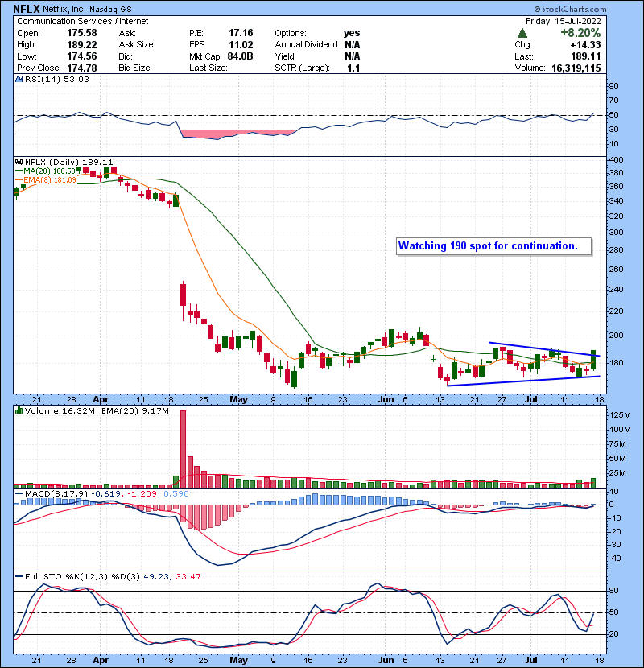
Task: Click the Volume value 16,319,115
Action: 576,68
